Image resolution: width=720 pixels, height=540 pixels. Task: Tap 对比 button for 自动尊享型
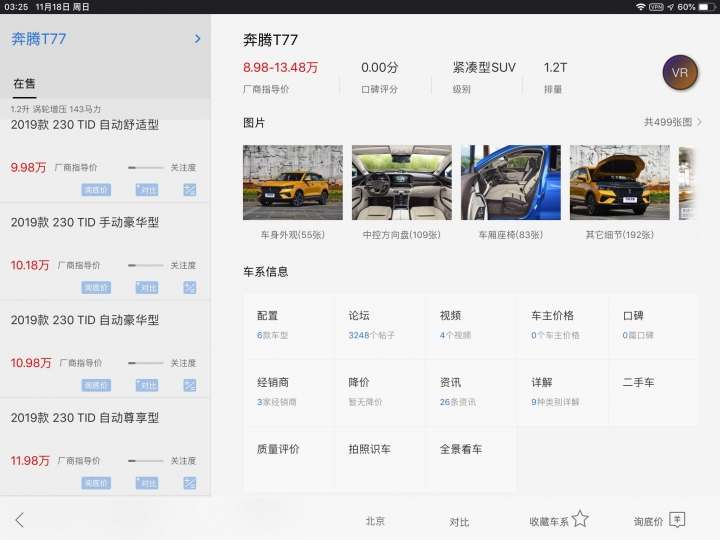pos(147,483)
